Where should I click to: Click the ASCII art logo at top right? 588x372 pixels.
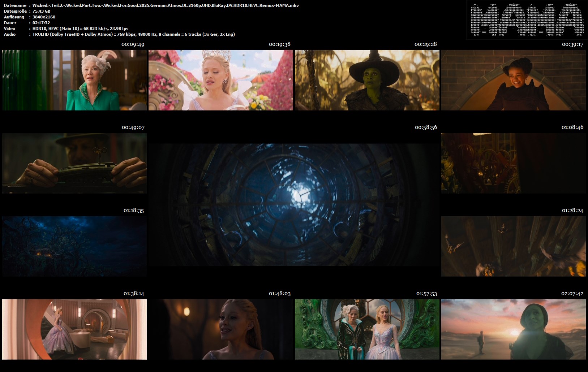tap(526, 20)
